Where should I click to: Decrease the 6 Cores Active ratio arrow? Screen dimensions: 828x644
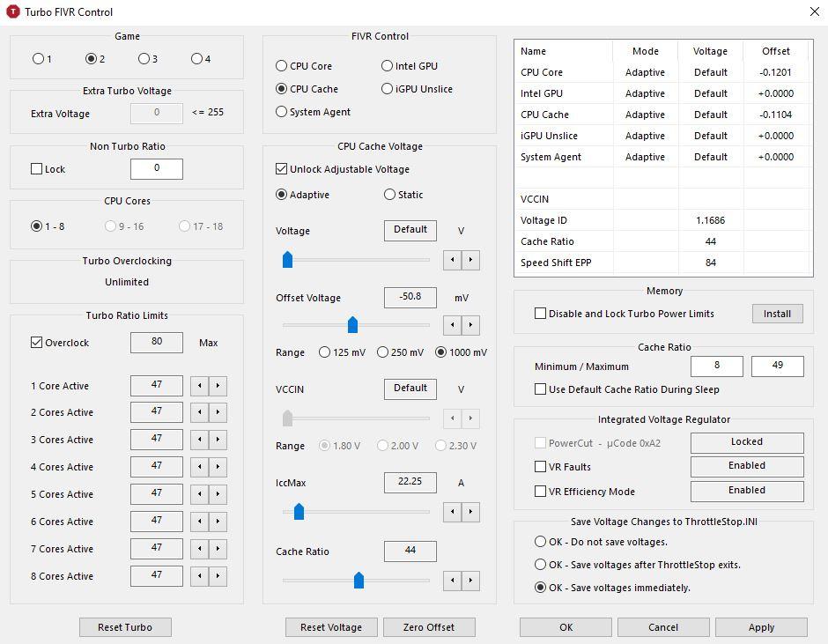pyautogui.click(x=200, y=522)
